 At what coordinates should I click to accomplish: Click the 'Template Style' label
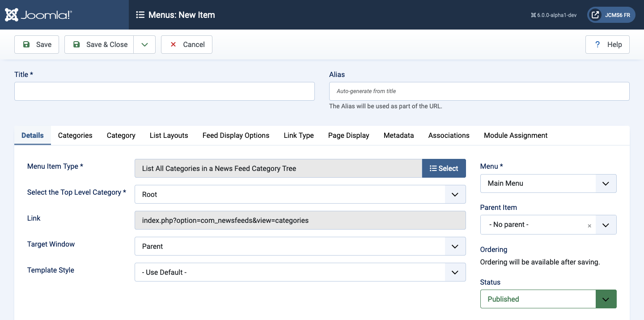pyautogui.click(x=51, y=270)
